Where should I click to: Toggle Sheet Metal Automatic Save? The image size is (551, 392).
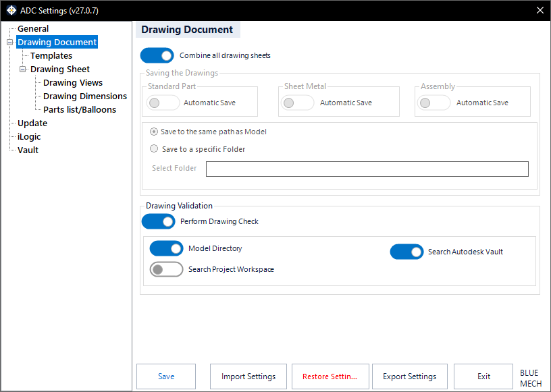pos(297,103)
